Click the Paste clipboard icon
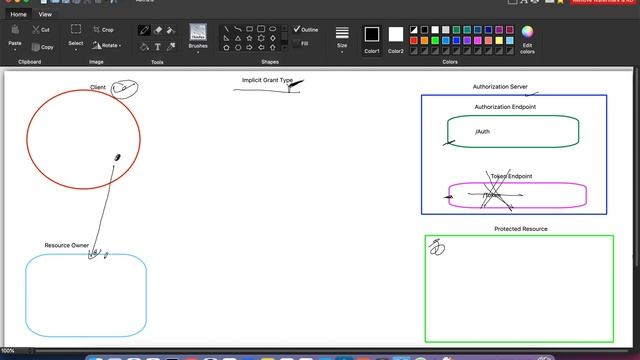640x360 pixels. pyautogui.click(x=15, y=29)
